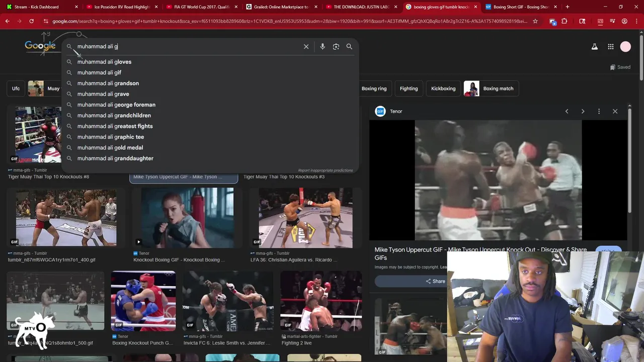The image size is (644, 362).
Task: Switch to Ice Poseidon RV Road Highlights tab
Action: (x=123, y=7)
